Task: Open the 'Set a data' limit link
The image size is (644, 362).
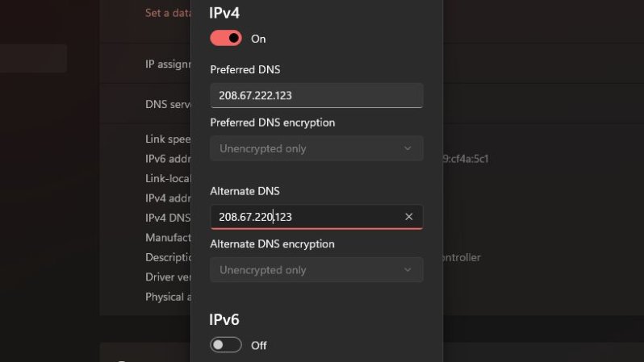Action: point(167,13)
